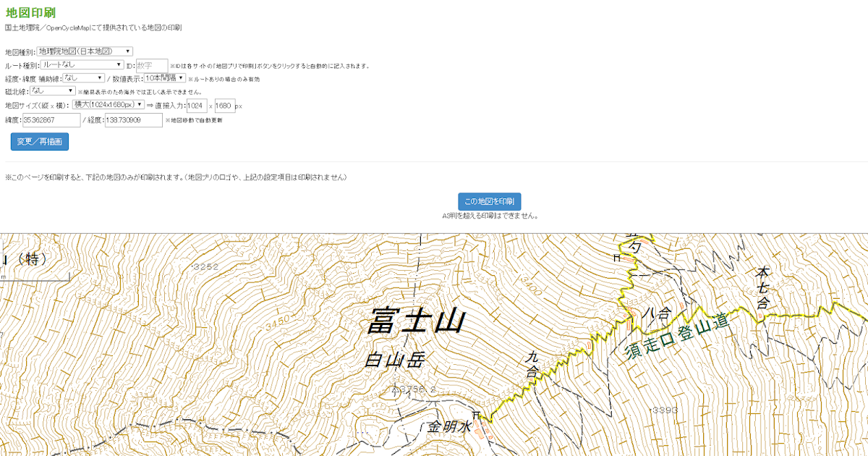This screenshot has height=456, width=868.
Task: Open the 地図種別 map type dropdown
Action: [x=85, y=51]
